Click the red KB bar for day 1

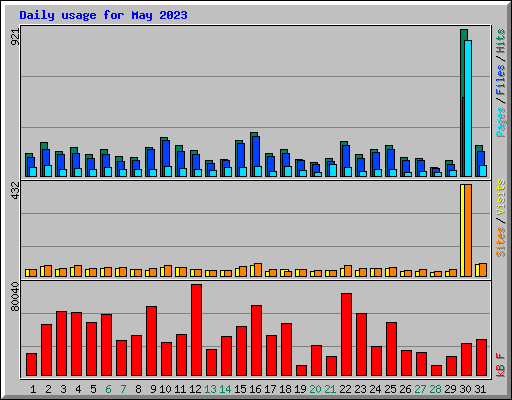(31, 364)
